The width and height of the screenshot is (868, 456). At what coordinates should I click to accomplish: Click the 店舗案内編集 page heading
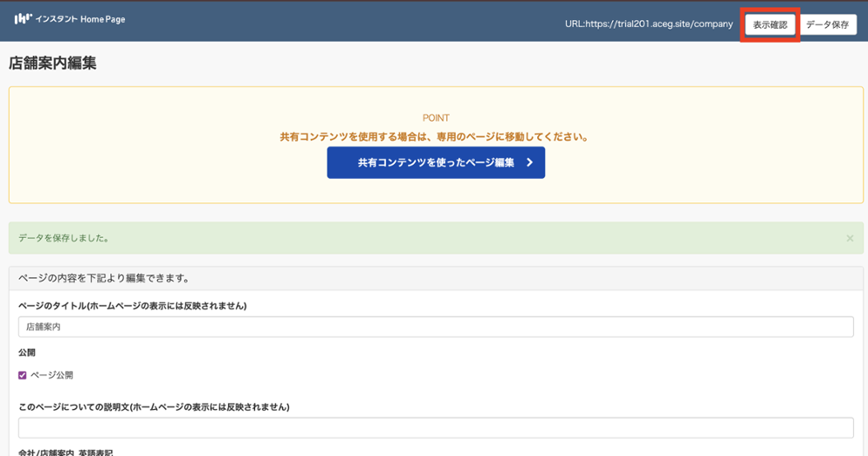coord(52,63)
